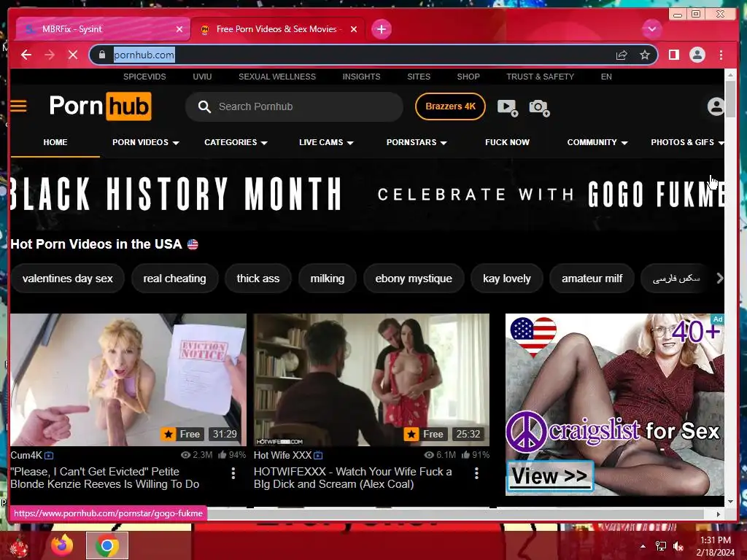Select the milking tag chip
The width and height of the screenshot is (747, 560).
pos(328,279)
